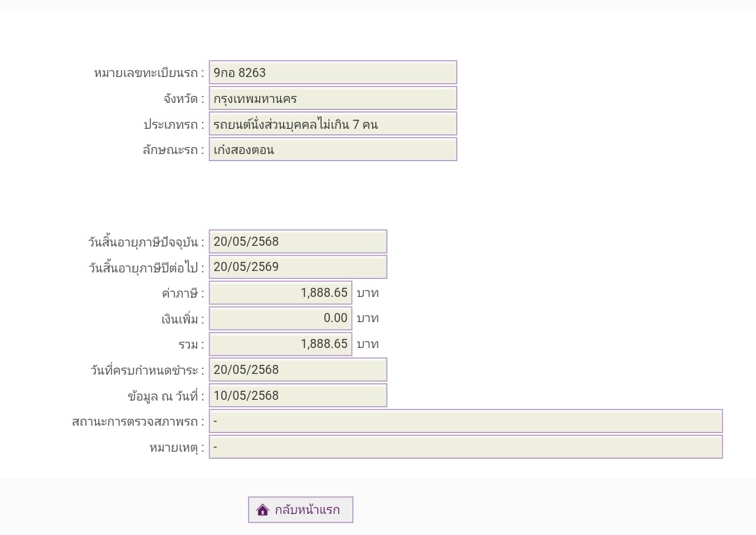This screenshot has width=756, height=535.
Task: Click the สถานะการตรวจสภาพรถ label text
Action: point(137,422)
